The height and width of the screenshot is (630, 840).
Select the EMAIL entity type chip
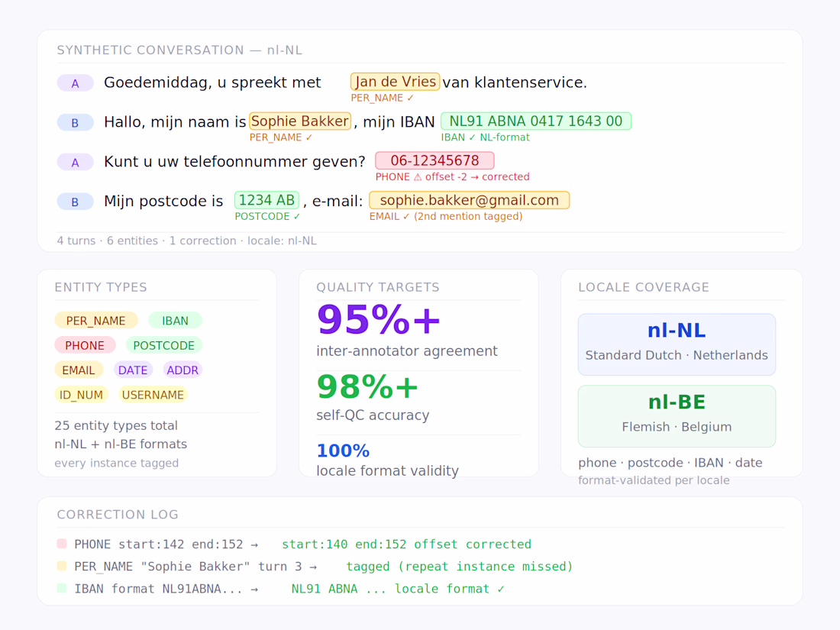[79, 370]
